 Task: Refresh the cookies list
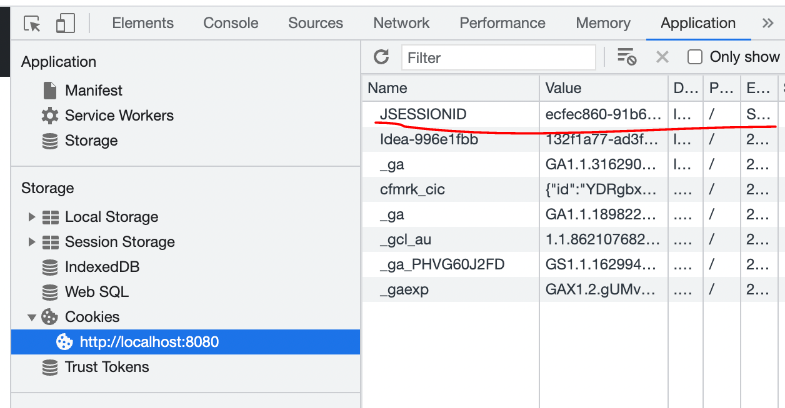coord(381,57)
